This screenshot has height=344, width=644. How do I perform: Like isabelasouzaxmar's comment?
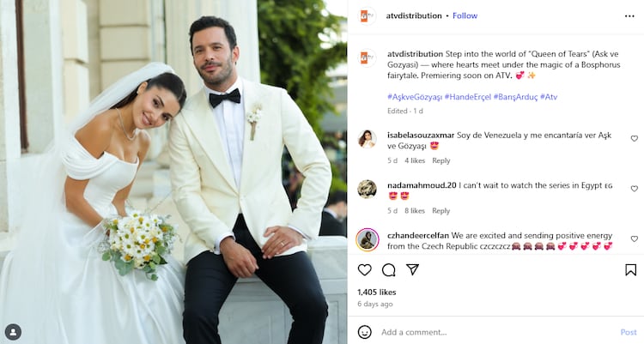pos(635,139)
